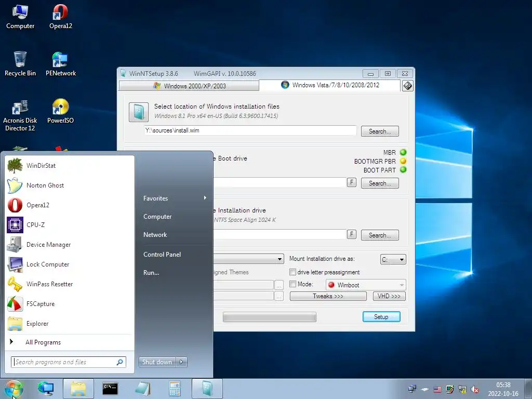Open Acronis Disk Director 12 shortcut

pyautogui.click(x=20, y=115)
